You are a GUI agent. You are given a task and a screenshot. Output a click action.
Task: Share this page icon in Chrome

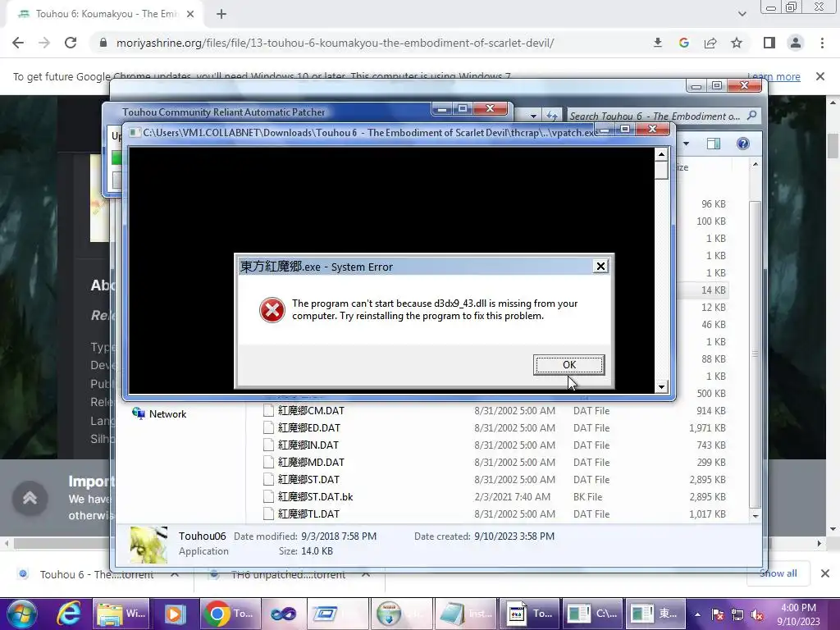710,43
